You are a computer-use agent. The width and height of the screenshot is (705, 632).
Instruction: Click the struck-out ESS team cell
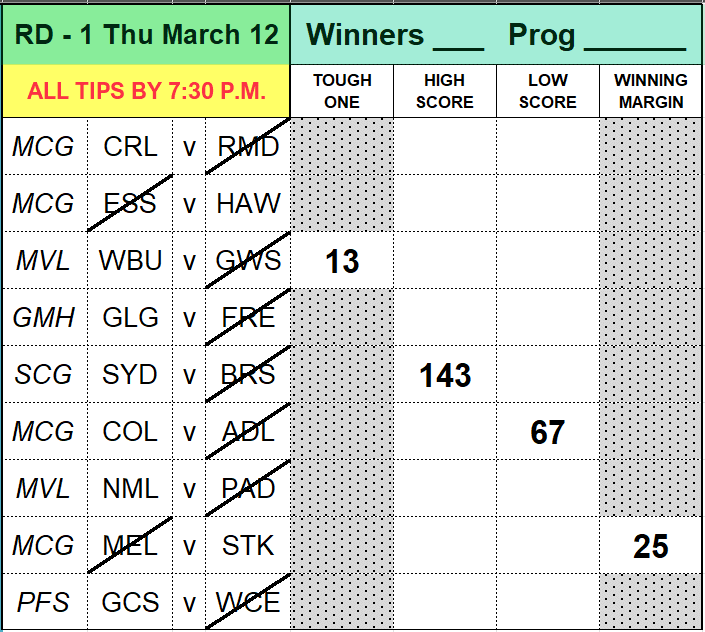pyautogui.click(x=130, y=203)
